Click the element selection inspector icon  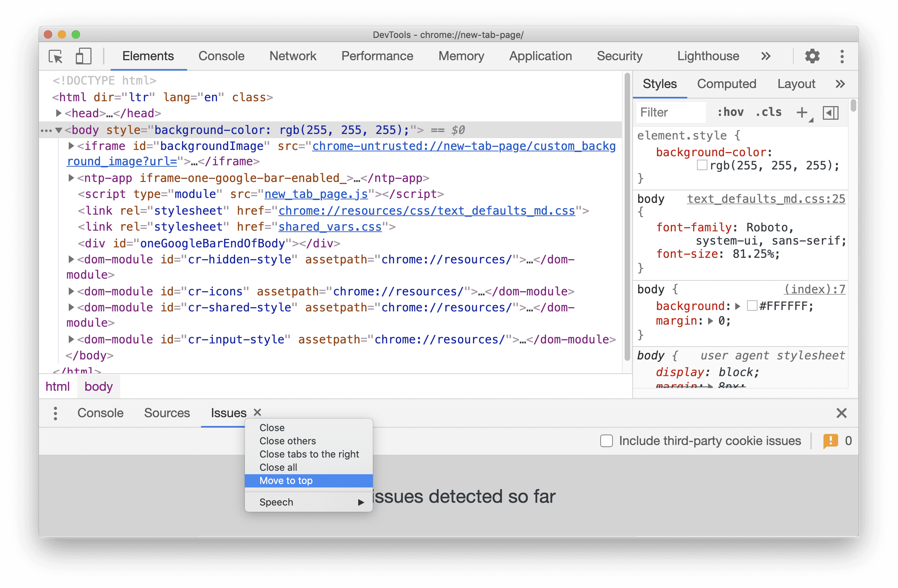(56, 56)
